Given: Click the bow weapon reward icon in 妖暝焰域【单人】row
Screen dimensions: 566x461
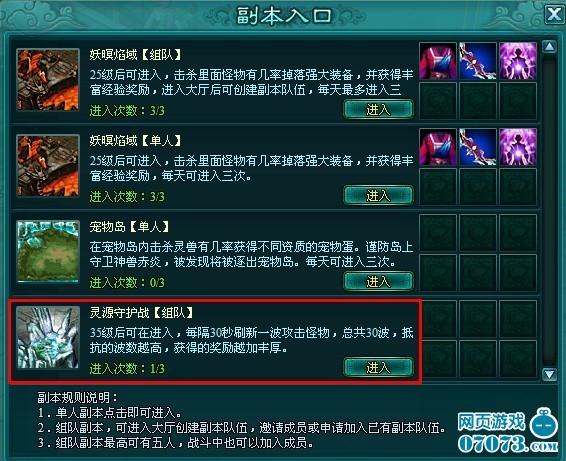Looking at the screenshot, I should coord(478,147).
